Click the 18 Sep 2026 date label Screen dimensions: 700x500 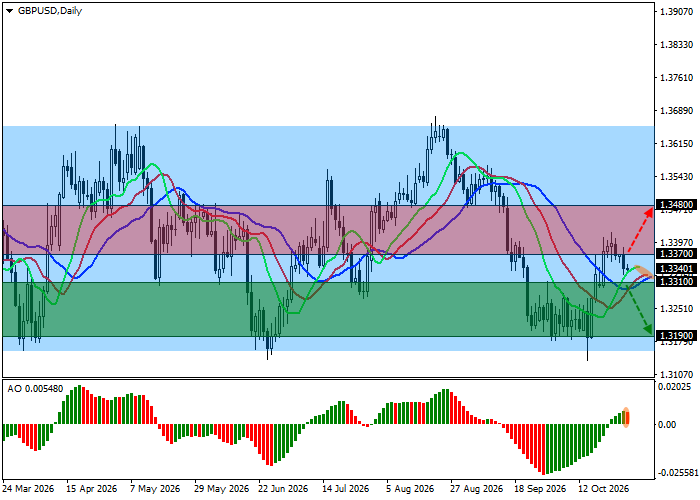[540, 489]
